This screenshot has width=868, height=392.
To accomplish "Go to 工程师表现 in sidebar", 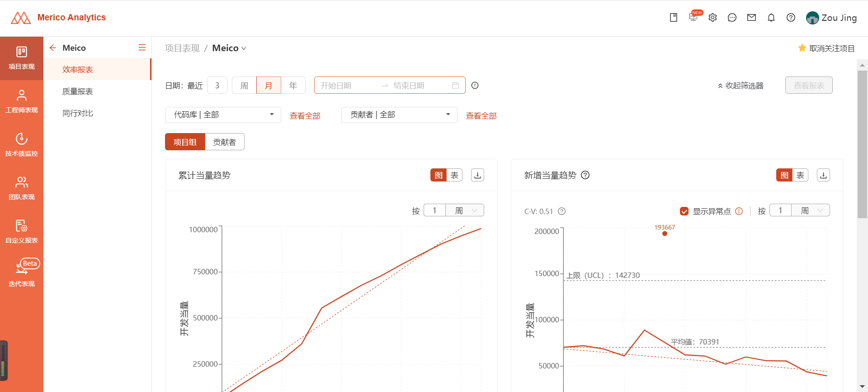I will [x=22, y=102].
